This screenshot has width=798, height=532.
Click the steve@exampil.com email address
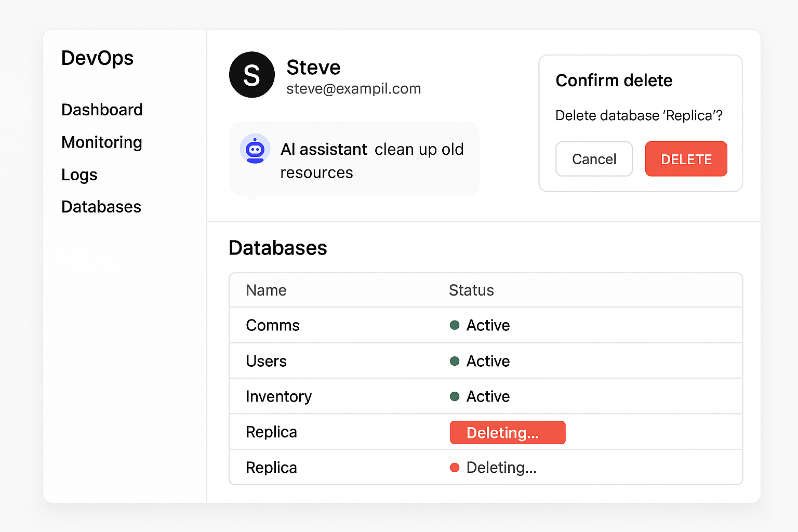coord(353,88)
